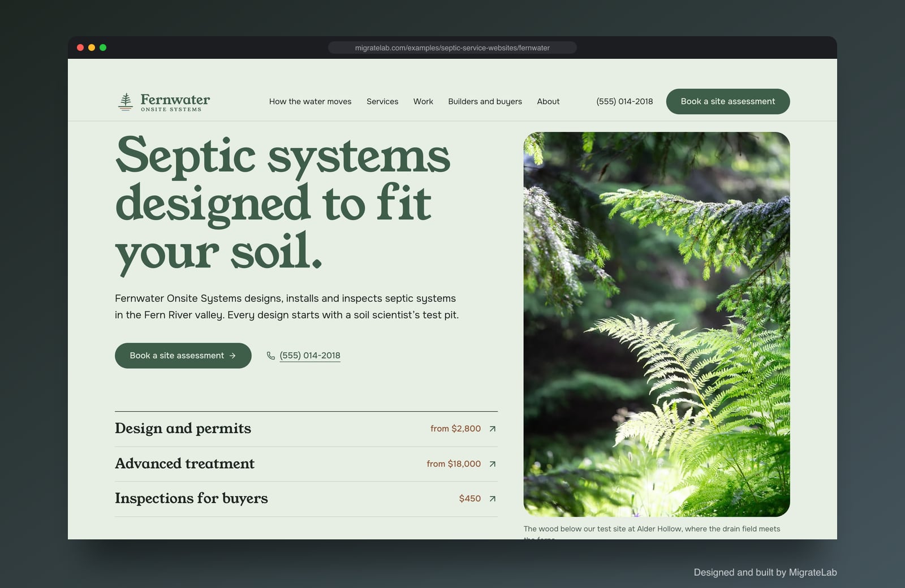The width and height of the screenshot is (905, 588).
Task: Click the arrow beside from $2,800
Action: coord(493,429)
